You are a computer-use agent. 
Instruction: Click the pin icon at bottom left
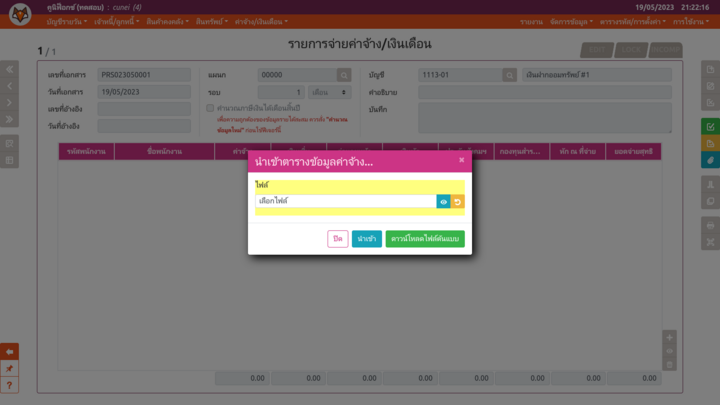pos(10,368)
